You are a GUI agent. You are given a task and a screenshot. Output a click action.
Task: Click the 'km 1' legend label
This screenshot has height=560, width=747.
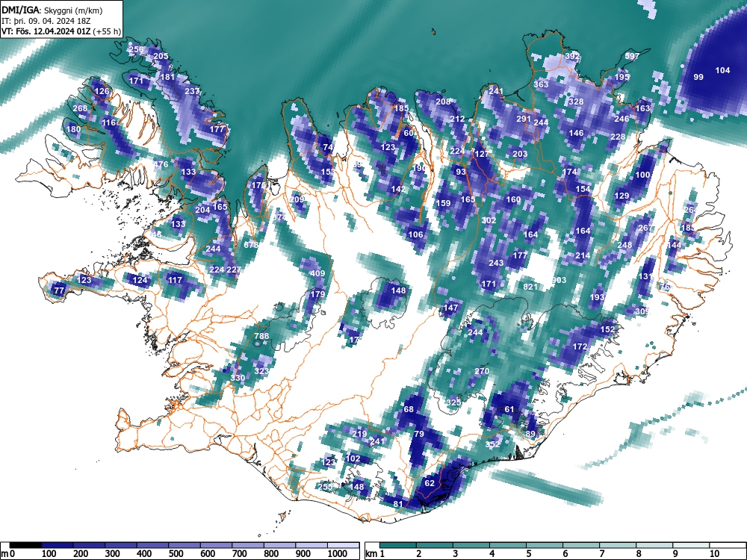pos(375,554)
